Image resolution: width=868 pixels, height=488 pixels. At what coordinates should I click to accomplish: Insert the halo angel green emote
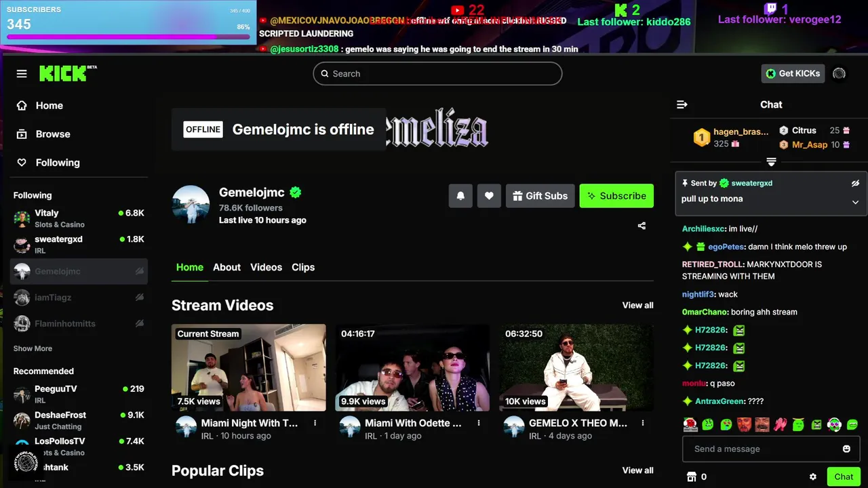798,424
